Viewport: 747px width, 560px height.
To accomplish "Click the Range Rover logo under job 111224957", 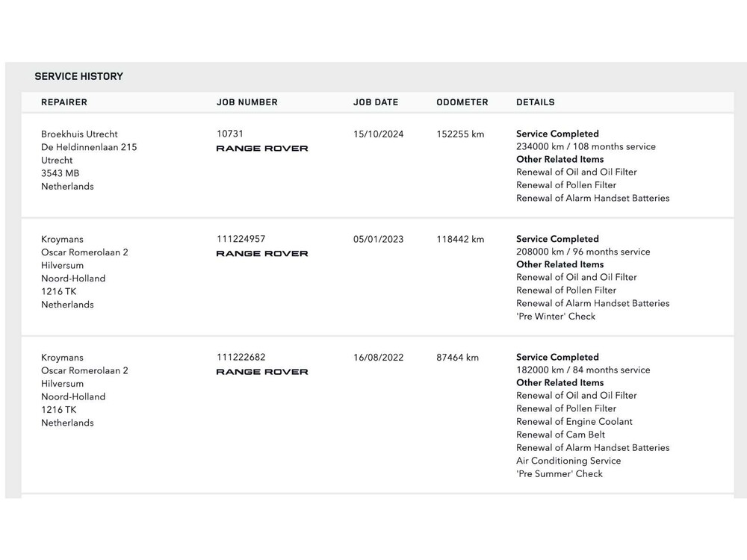I will coord(262,254).
